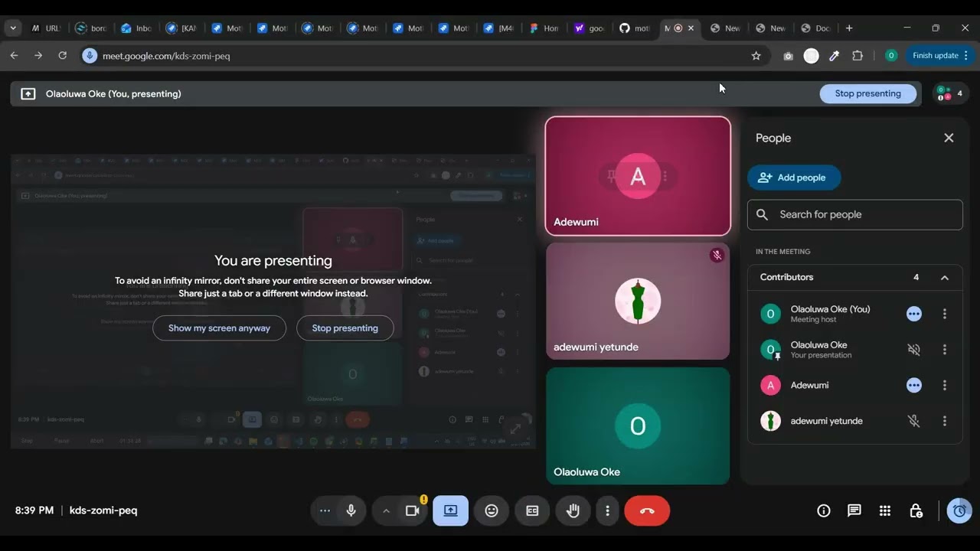Image resolution: width=980 pixels, height=551 pixels.
Task: Switch to the Doc tab
Action: (x=815, y=28)
